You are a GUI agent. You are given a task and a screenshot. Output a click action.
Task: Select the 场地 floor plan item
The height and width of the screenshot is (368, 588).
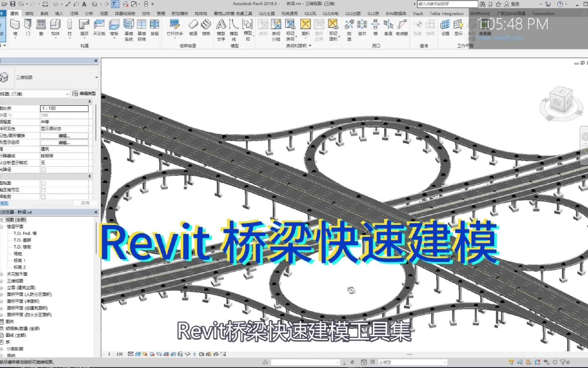tap(17, 254)
